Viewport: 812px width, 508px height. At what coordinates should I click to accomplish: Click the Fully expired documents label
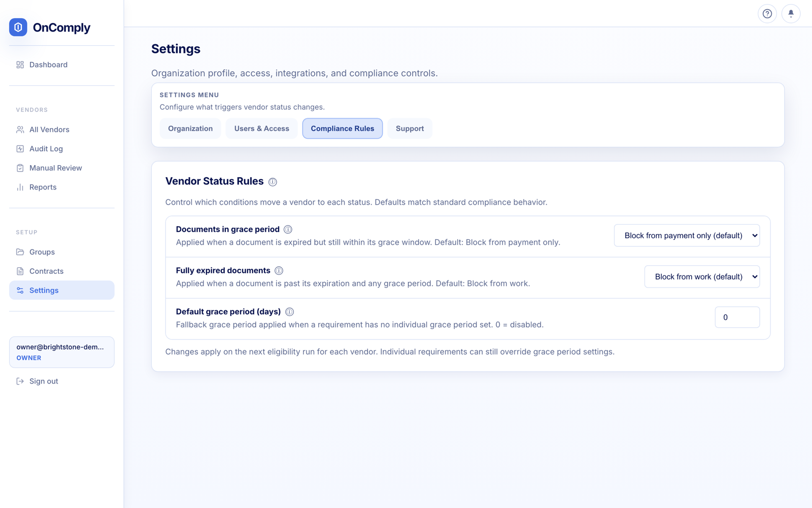point(223,271)
